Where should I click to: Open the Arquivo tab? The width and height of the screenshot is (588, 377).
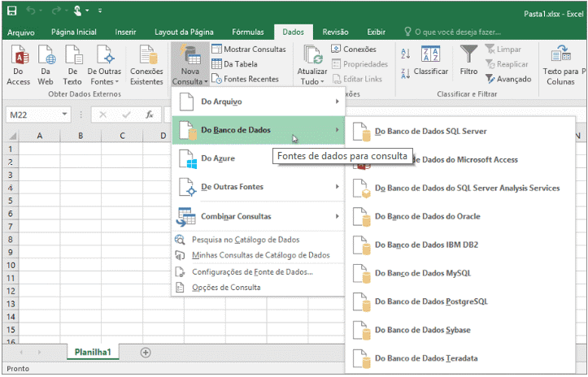point(21,32)
